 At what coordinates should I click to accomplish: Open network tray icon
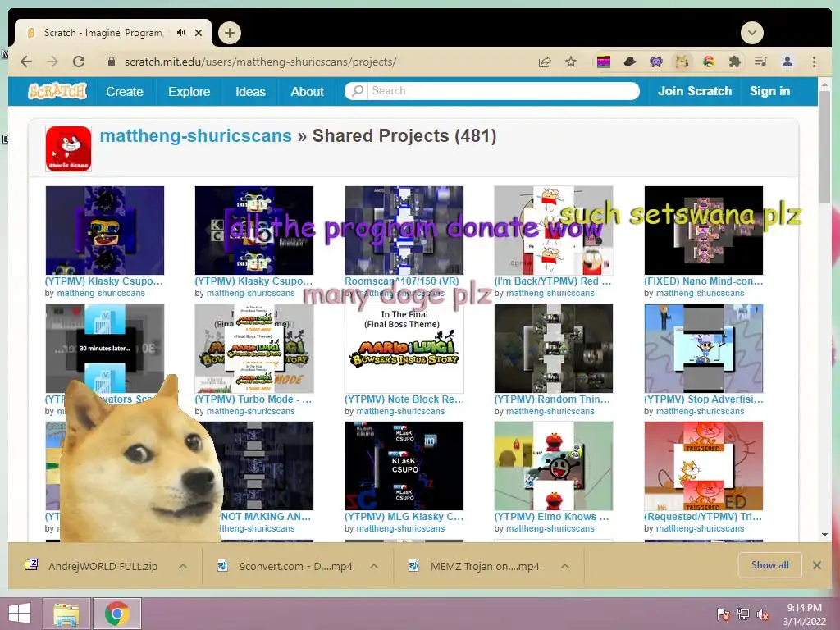[x=743, y=614]
